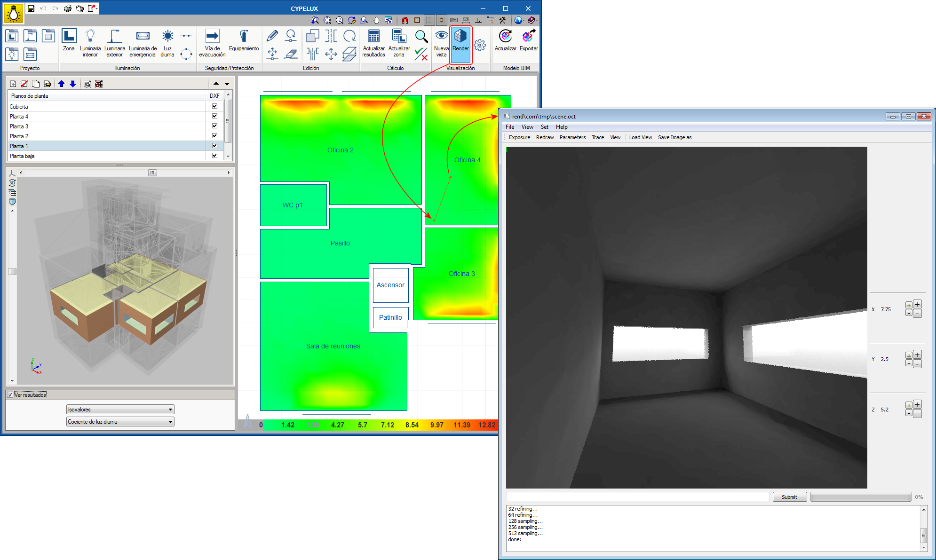Click Trace in render toolbar

pos(598,137)
